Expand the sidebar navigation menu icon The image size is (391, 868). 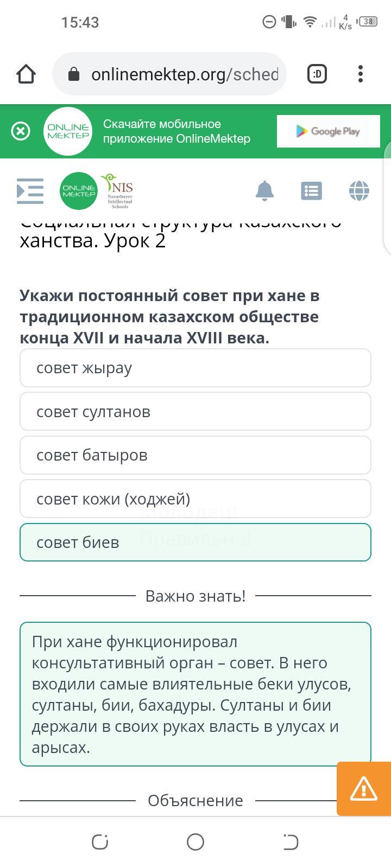pyautogui.click(x=30, y=191)
